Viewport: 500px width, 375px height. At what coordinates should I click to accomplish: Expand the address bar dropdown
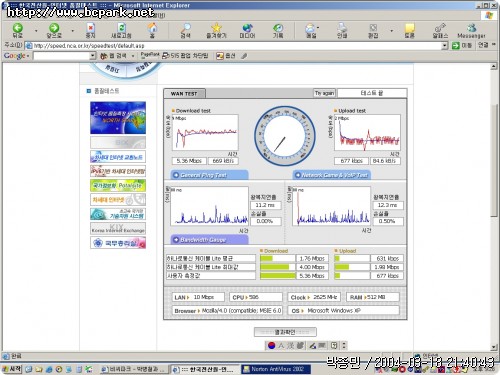point(444,46)
